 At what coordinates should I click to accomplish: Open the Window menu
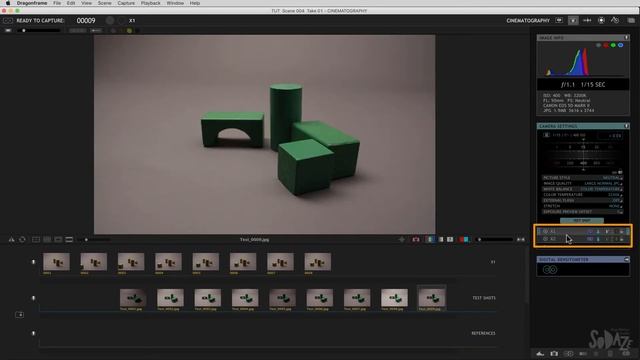click(175, 3)
